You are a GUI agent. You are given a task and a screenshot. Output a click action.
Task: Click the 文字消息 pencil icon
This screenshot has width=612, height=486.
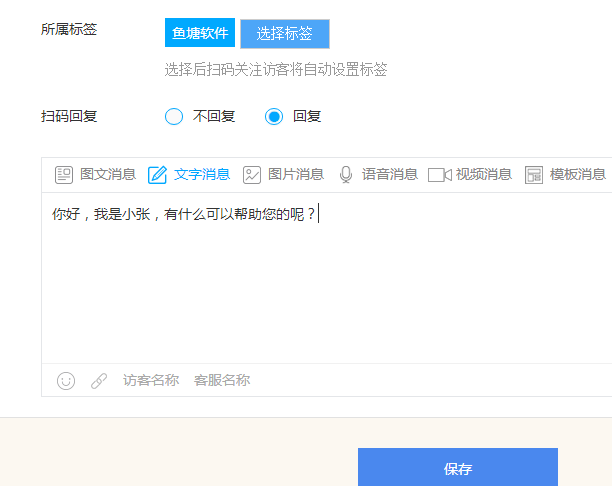click(x=157, y=175)
